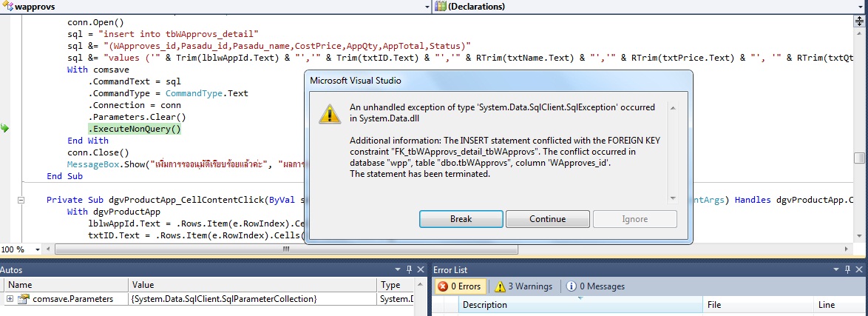Open the 100 % zoom dropdown
Viewport: 868px width, 316px height.
point(38,249)
